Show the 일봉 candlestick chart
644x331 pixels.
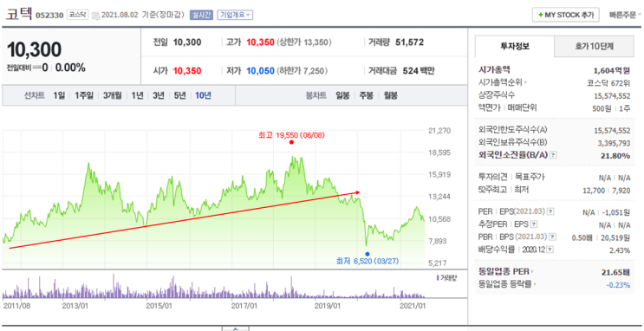[342, 95]
